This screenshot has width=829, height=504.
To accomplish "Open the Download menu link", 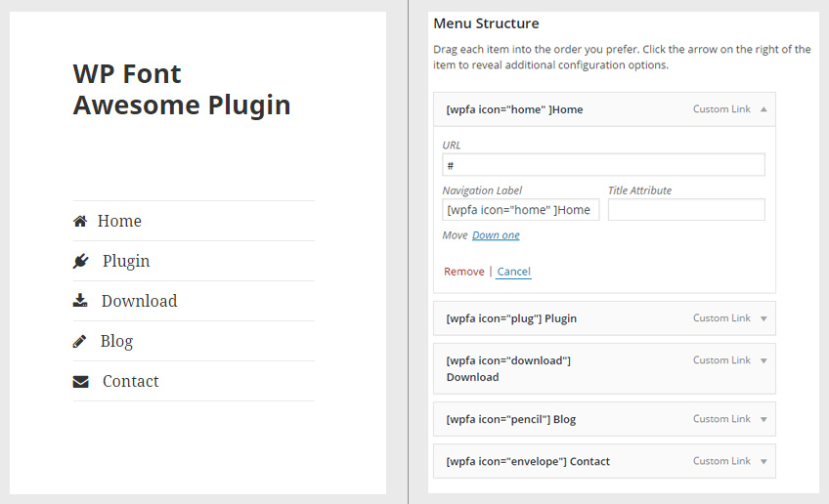I will [x=140, y=301].
